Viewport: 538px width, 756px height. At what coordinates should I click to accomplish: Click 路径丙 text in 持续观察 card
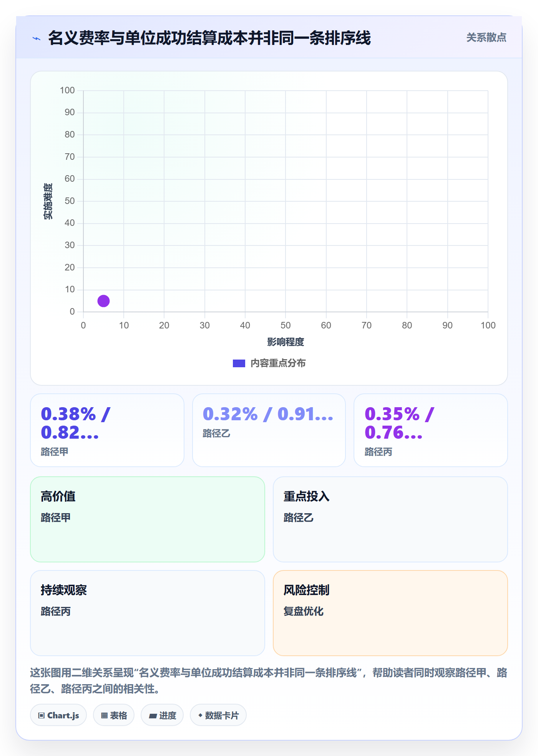pos(56,611)
